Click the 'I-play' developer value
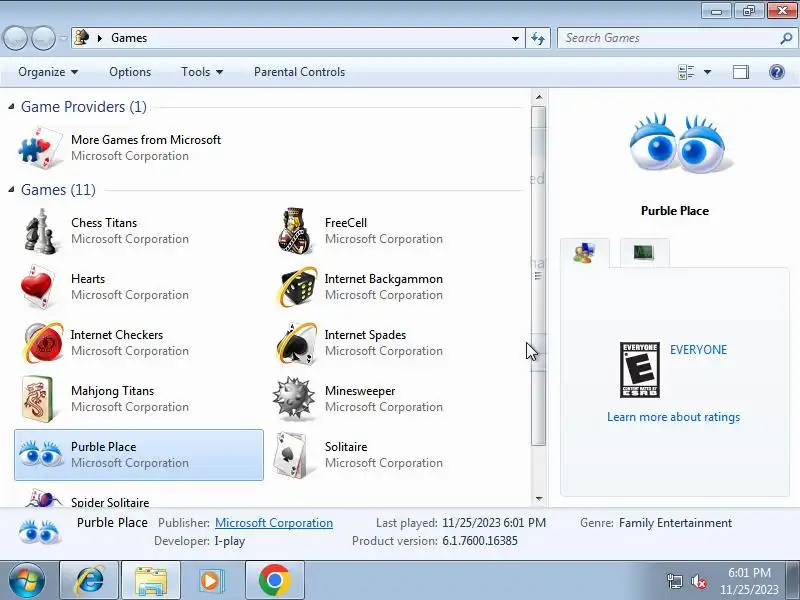The image size is (800, 600). coord(230,541)
